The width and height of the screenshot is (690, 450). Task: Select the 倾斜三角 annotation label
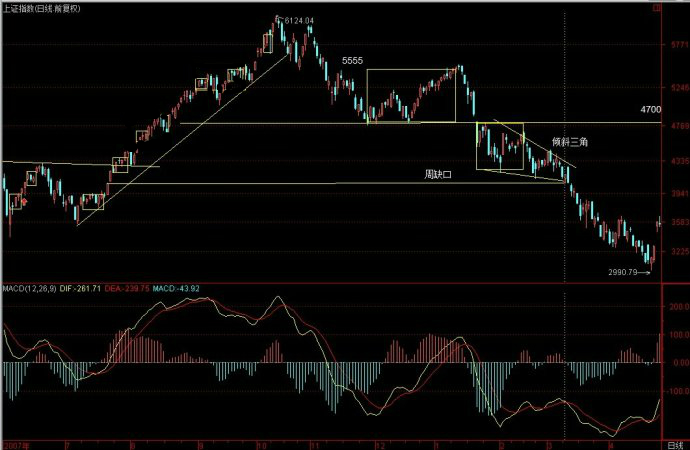(570, 143)
